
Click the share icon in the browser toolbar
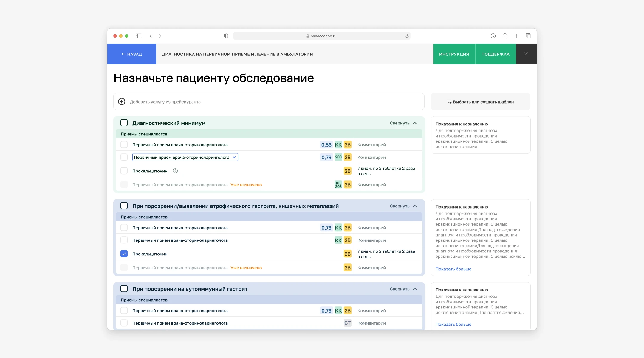pyautogui.click(x=505, y=36)
